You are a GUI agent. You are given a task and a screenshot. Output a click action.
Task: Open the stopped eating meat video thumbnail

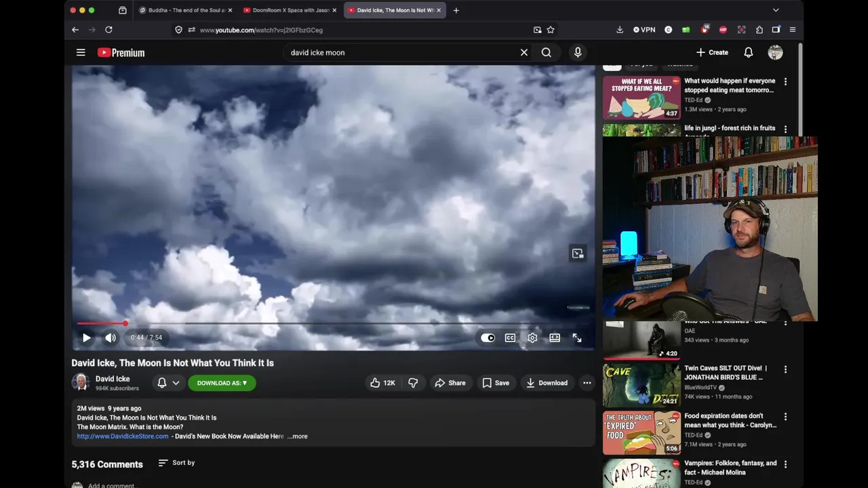coord(642,98)
